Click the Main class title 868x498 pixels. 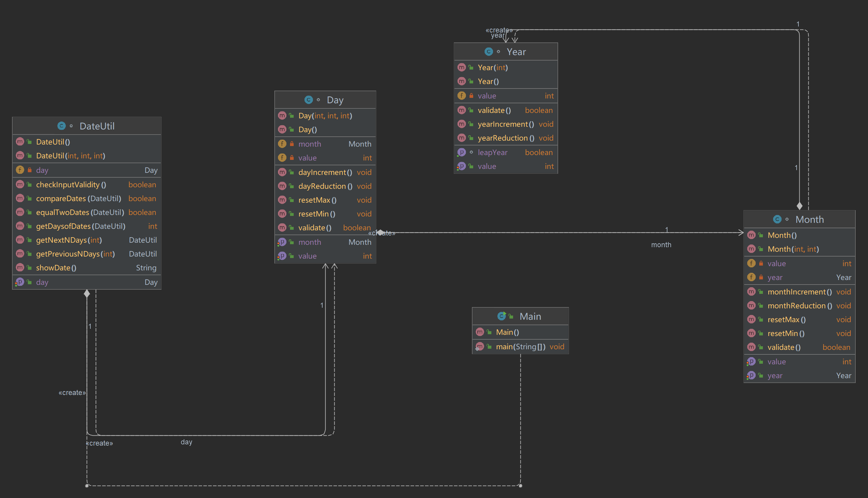(530, 316)
